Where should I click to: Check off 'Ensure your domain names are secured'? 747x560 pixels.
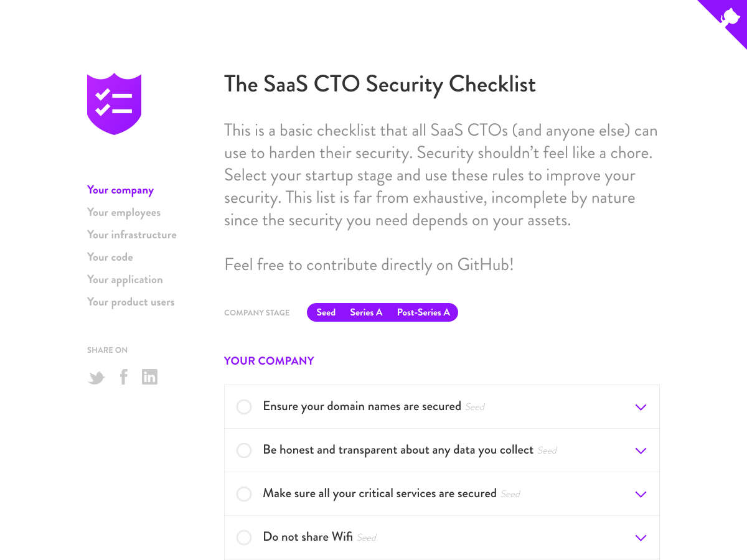click(x=244, y=406)
